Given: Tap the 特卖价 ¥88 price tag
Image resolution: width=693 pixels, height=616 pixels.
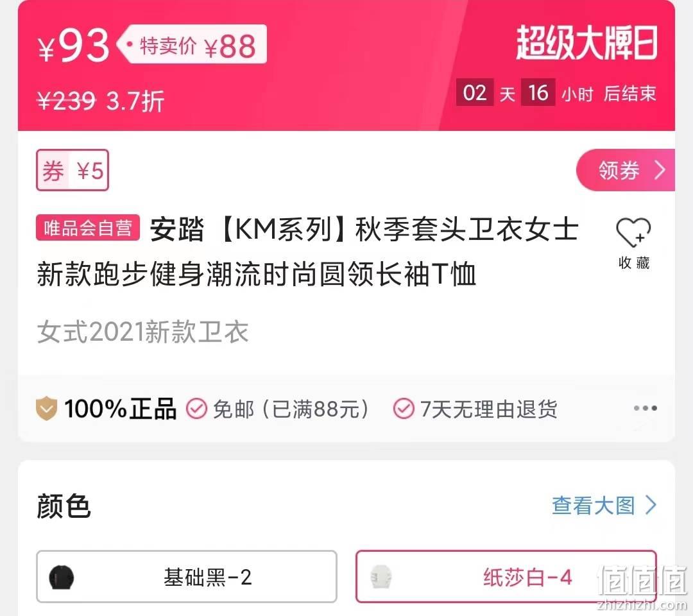Looking at the screenshot, I should coord(192,44).
